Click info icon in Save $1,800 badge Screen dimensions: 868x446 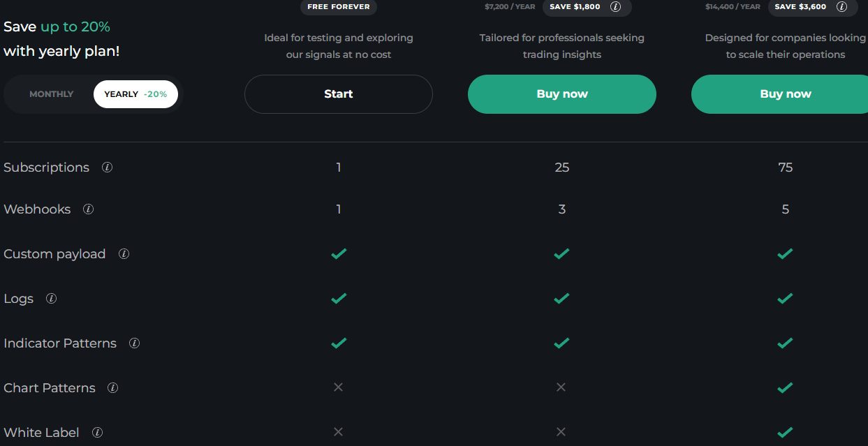(615, 7)
